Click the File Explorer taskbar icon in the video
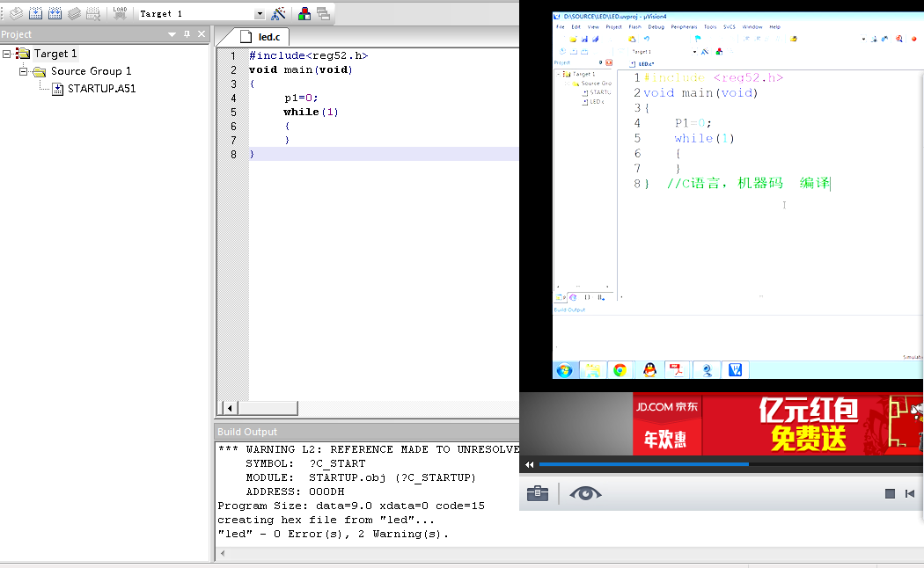 [x=592, y=370]
